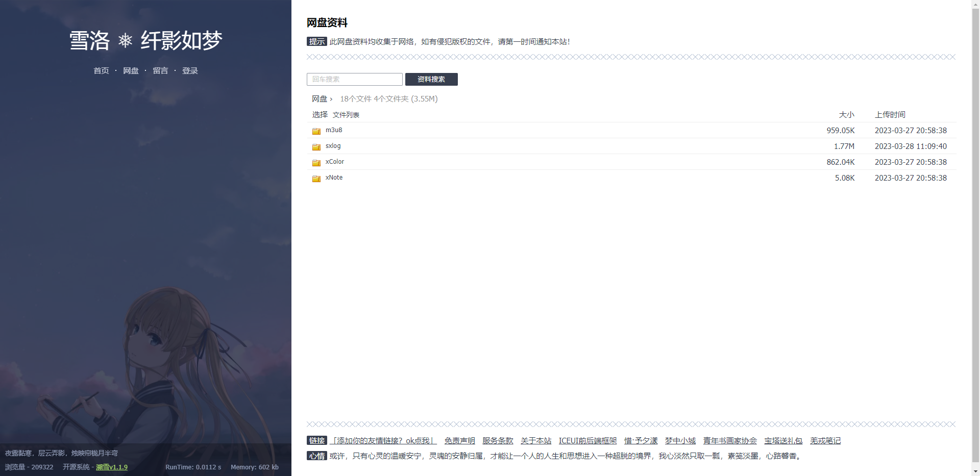This screenshot has width=980, height=476.
Task: Open the xColor folder icon
Action: [x=316, y=163]
